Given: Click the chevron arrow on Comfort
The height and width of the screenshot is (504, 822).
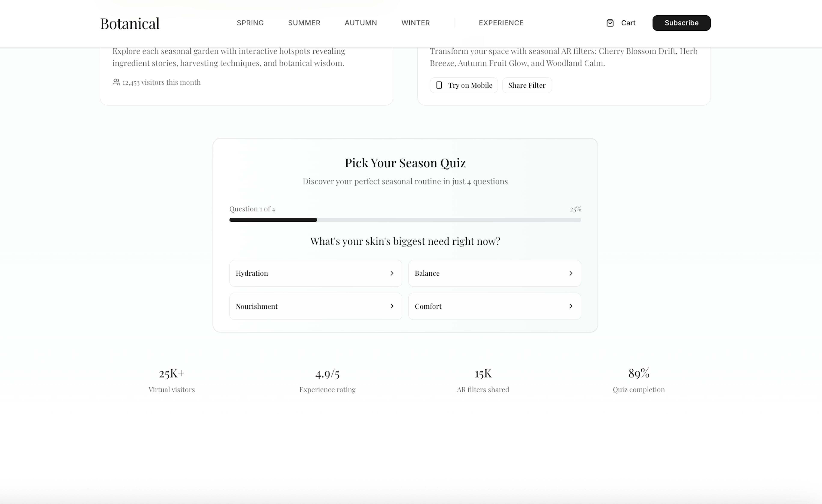Looking at the screenshot, I should coord(571,306).
